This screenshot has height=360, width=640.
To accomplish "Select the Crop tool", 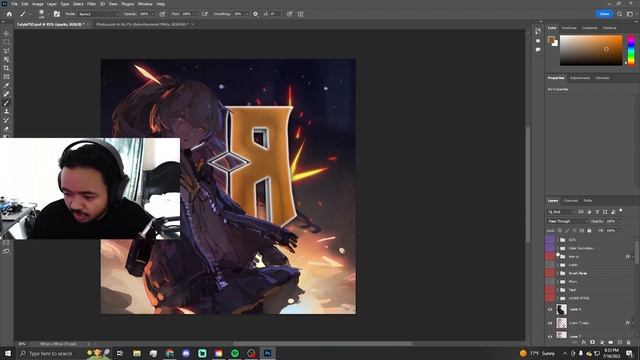I will pos(6,68).
